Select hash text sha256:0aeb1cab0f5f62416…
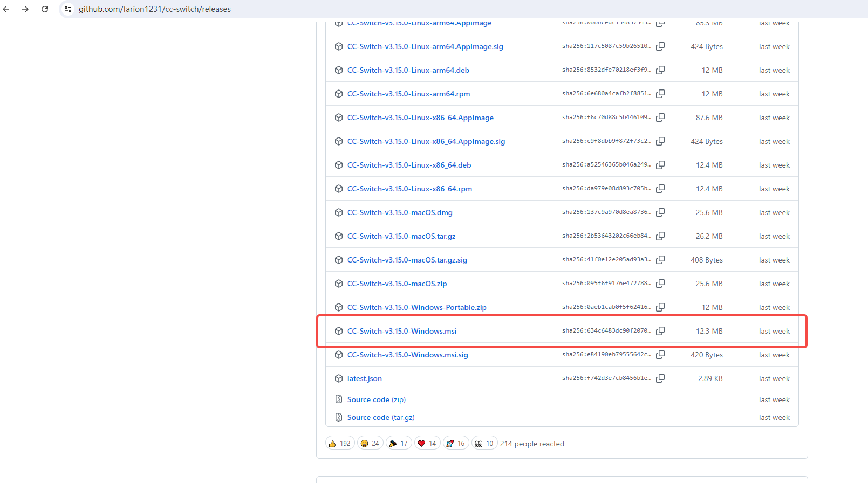The height and width of the screenshot is (483, 868). click(606, 307)
